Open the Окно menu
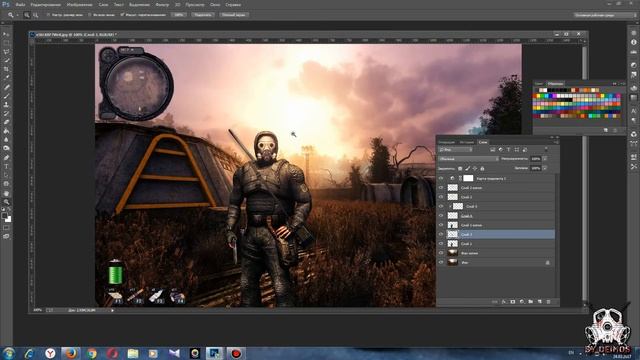 (x=215, y=5)
